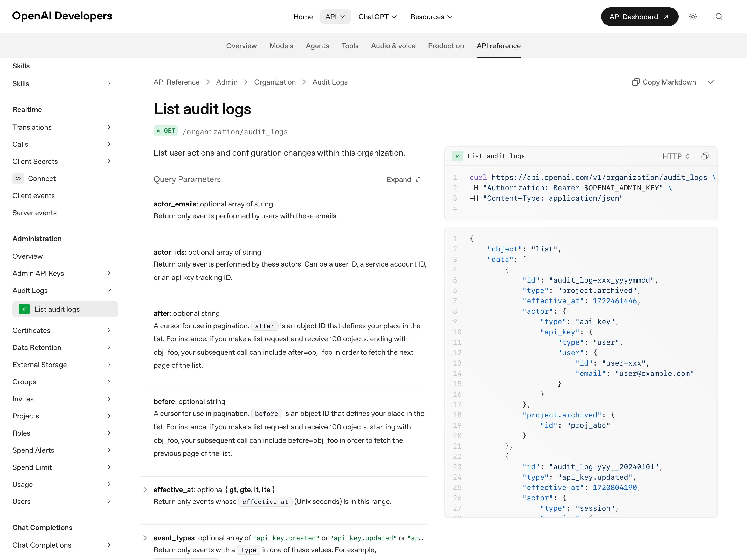
Task: Open the Resources navigation menu
Action: click(x=431, y=17)
